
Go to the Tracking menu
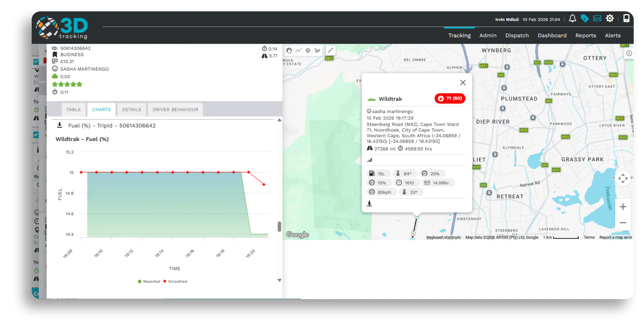[459, 36]
